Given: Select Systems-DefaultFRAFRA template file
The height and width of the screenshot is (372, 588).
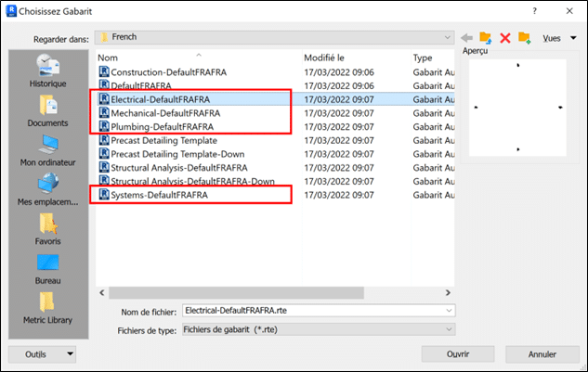Looking at the screenshot, I should click(x=159, y=196).
